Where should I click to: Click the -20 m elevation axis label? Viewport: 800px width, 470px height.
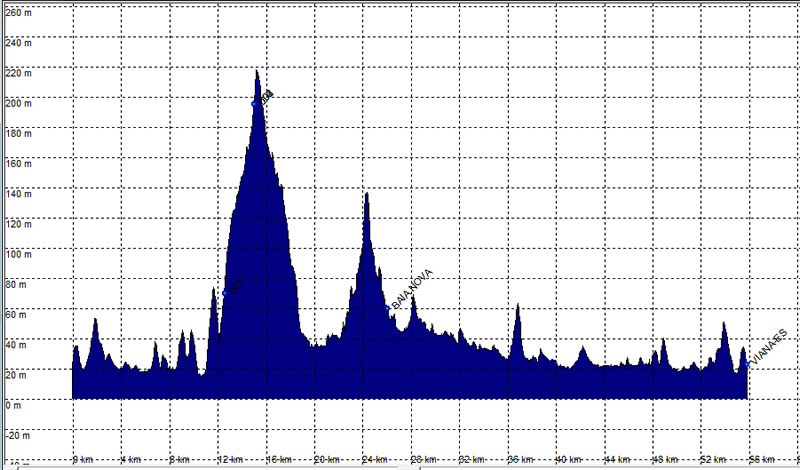pos(18,436)
